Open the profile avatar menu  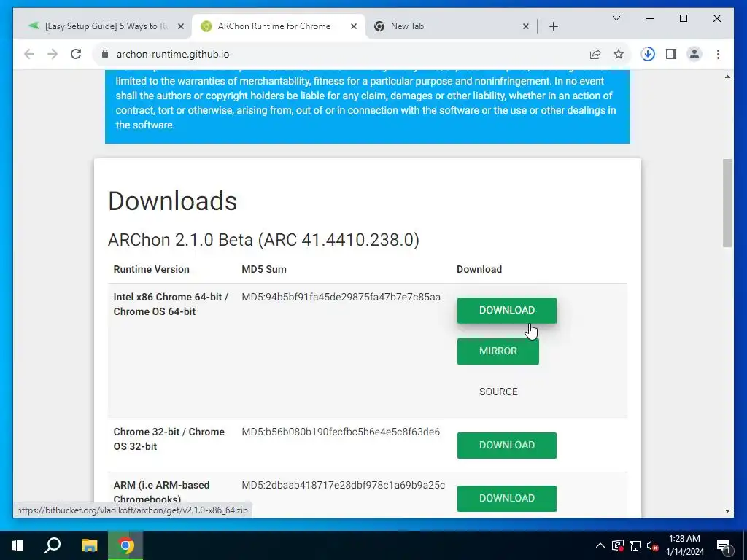pyautogui.click(x=694, y=54)
